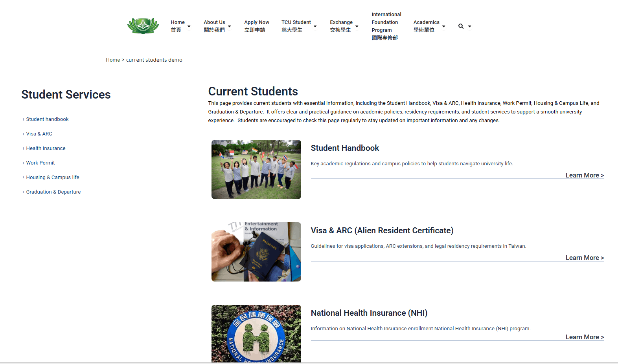Click the green lotus university logo
This screenshot has height=364, width=618.
coord(143,26)
